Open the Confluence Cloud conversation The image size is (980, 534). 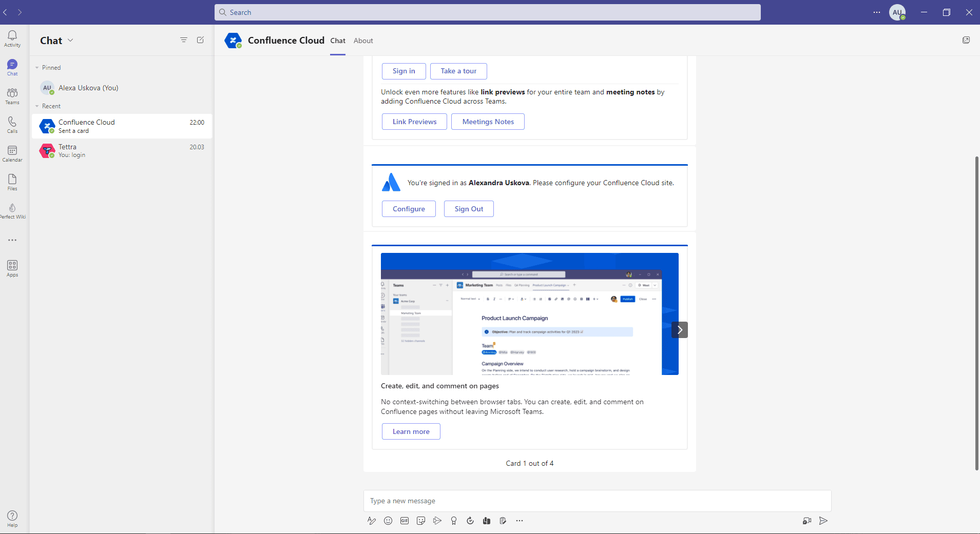tap(122, 126)
